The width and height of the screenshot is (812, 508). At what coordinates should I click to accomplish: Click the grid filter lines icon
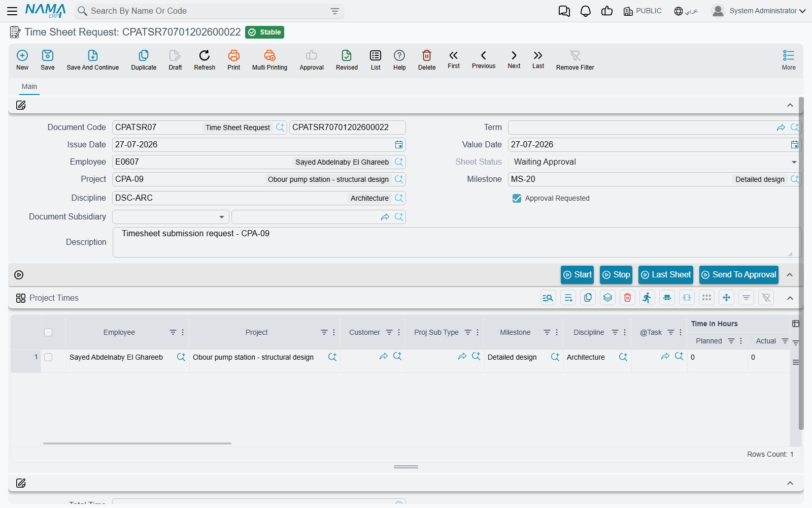click(x=746, y=298)
